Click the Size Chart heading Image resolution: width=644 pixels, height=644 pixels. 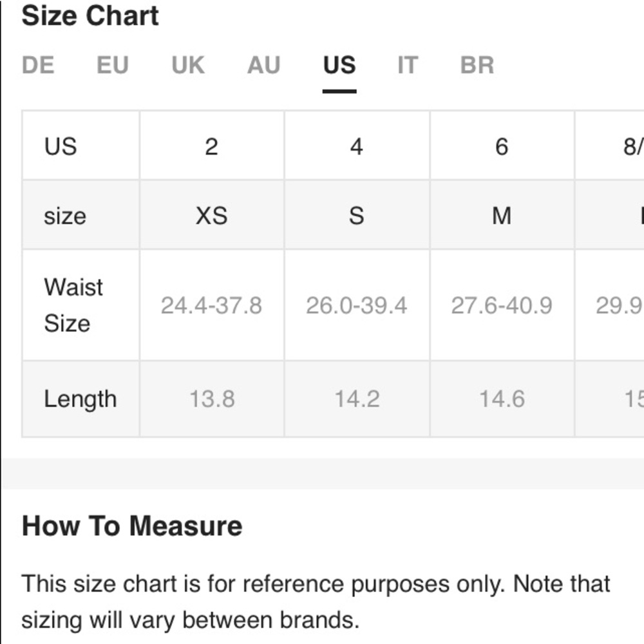pos(90,16)
